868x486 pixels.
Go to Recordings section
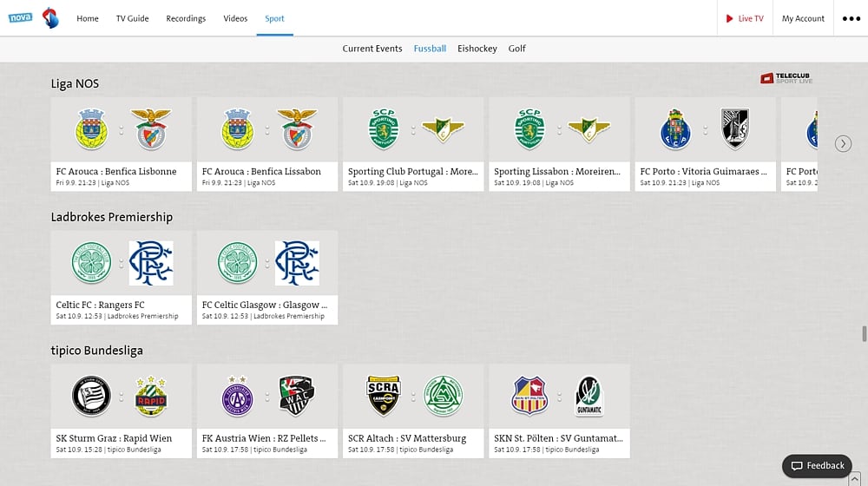[x=186, y=18]
